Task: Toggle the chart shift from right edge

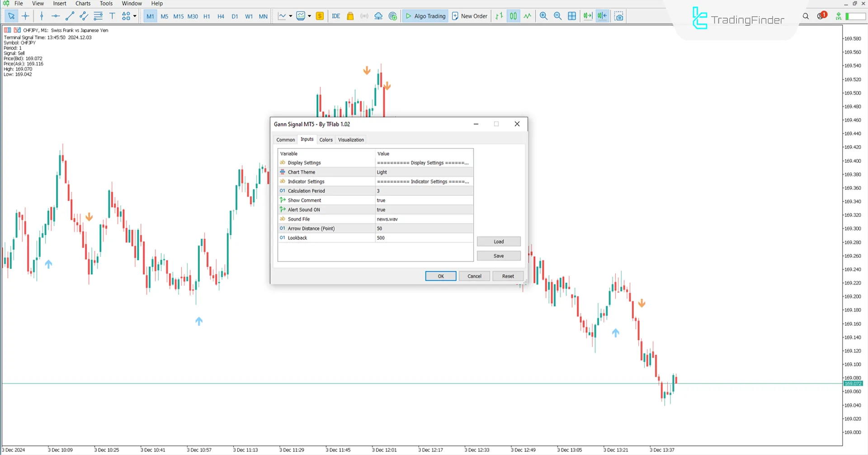Action: [x=602, y=16]
